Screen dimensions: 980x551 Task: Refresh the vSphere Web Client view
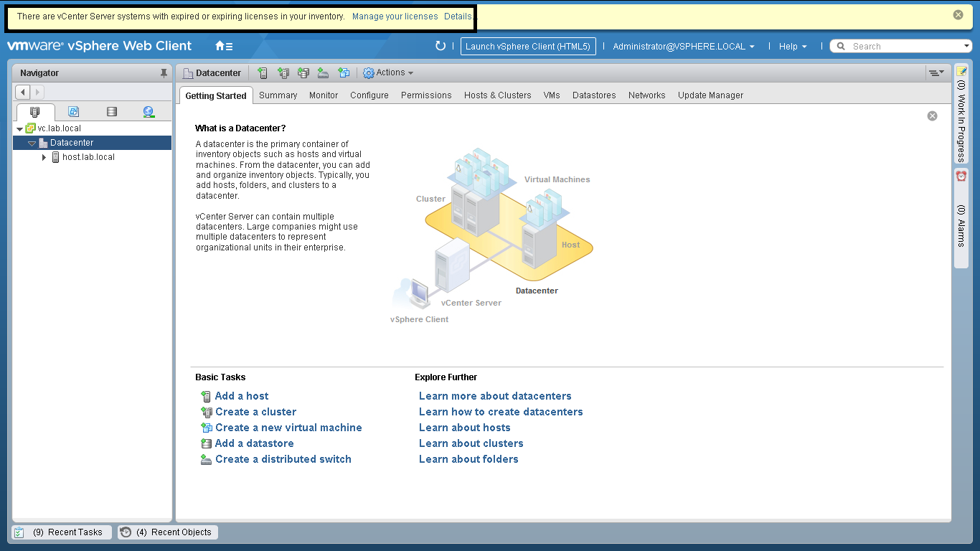click(x=440, y=46)
